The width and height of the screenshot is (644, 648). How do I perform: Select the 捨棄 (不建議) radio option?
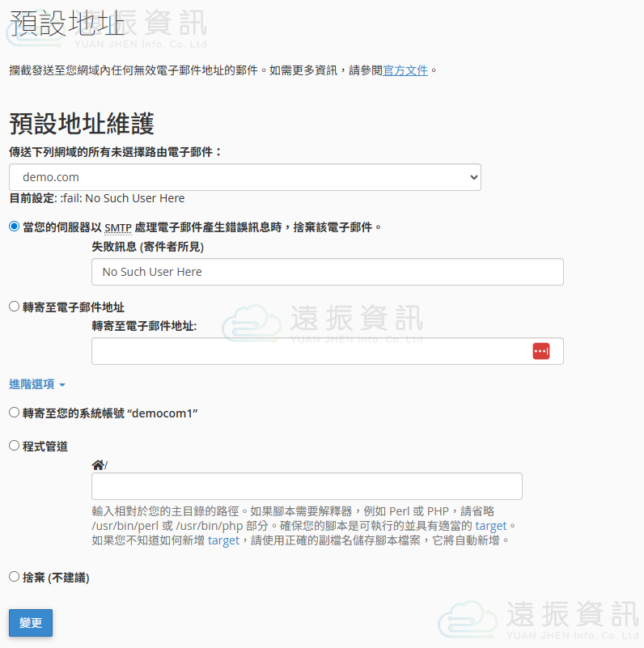coord(14,577)
